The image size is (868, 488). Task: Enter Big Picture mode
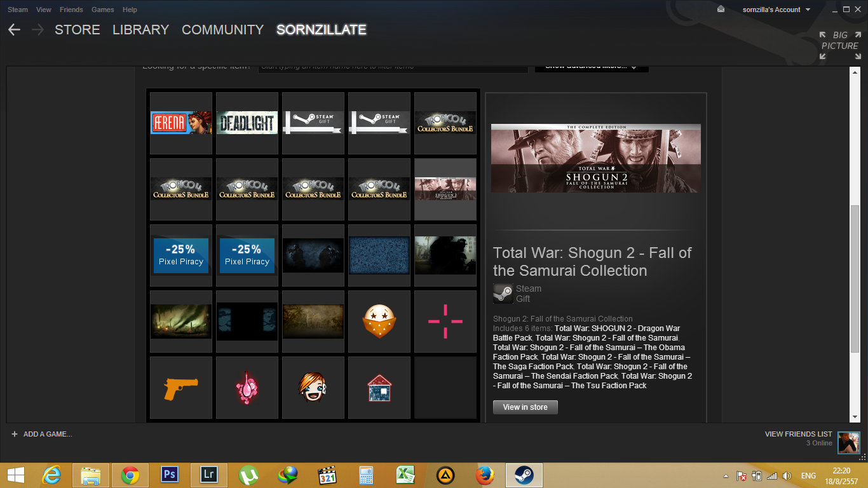(839, 45)
